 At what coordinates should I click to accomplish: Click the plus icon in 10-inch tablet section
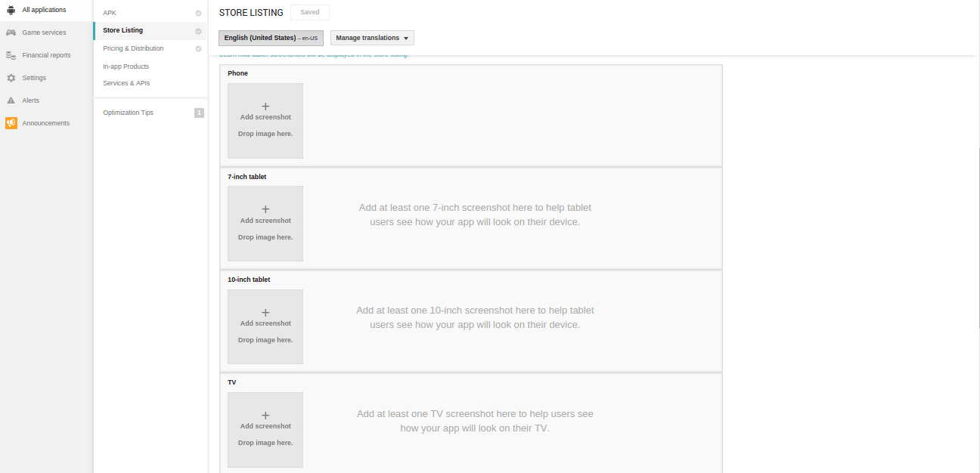[x=265, y=312]
